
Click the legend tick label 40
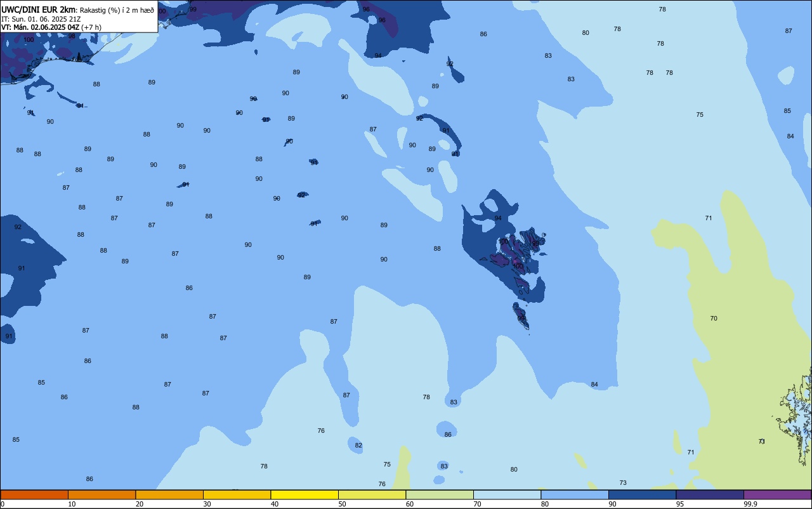[x=275, y=504]
